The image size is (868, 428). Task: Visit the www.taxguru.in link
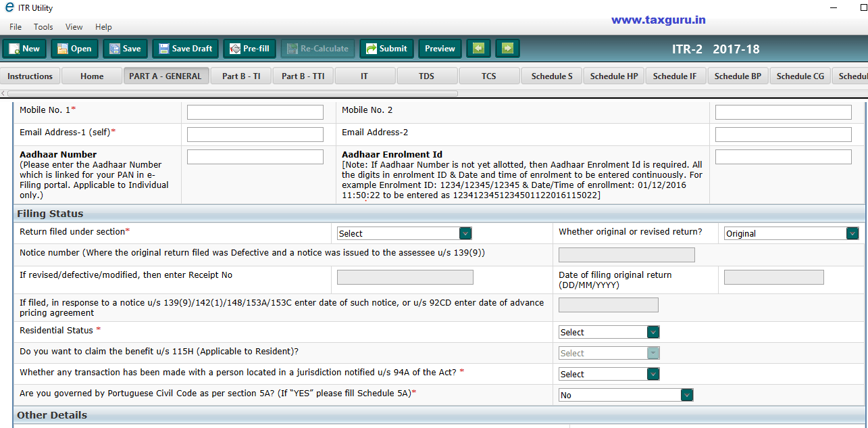click(658, 20)
